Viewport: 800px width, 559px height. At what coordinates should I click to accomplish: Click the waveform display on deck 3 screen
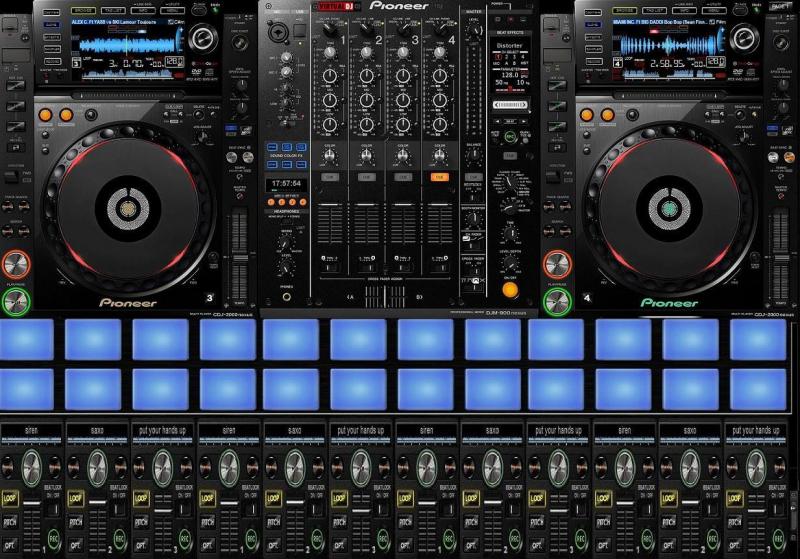[x=128, y=45]
